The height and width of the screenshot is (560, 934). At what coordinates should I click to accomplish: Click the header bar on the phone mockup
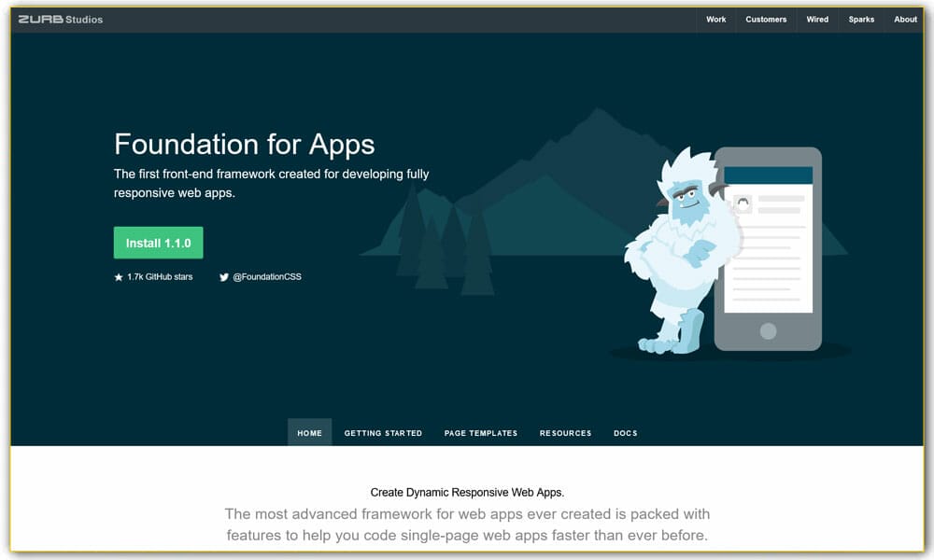coord(769,173)
